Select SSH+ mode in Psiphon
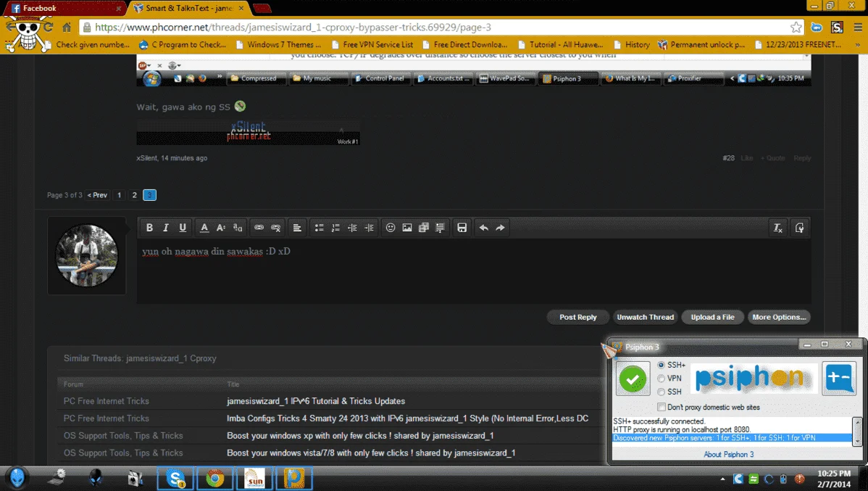This screenshot has height=491, width=868. pos(661,366)
